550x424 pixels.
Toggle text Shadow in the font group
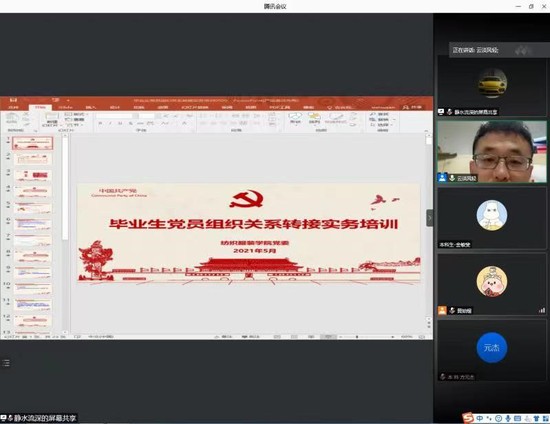pos(130,123)
